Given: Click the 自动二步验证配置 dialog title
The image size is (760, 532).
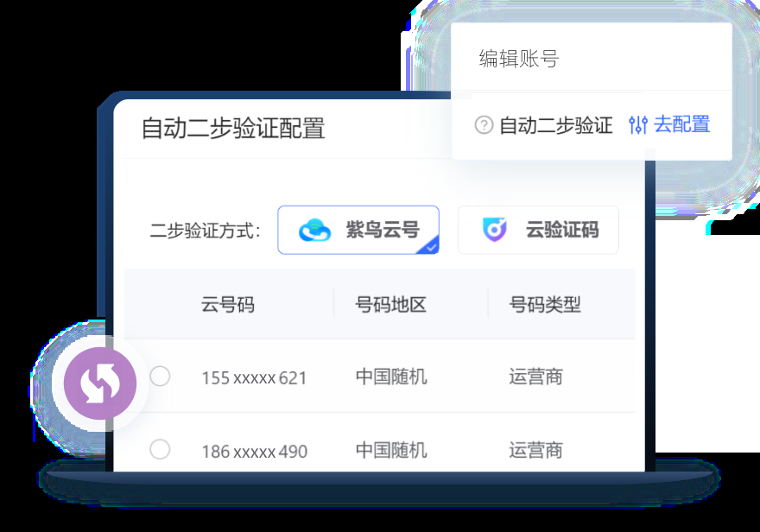Looking at the screenshot, I should coord(234,128).
